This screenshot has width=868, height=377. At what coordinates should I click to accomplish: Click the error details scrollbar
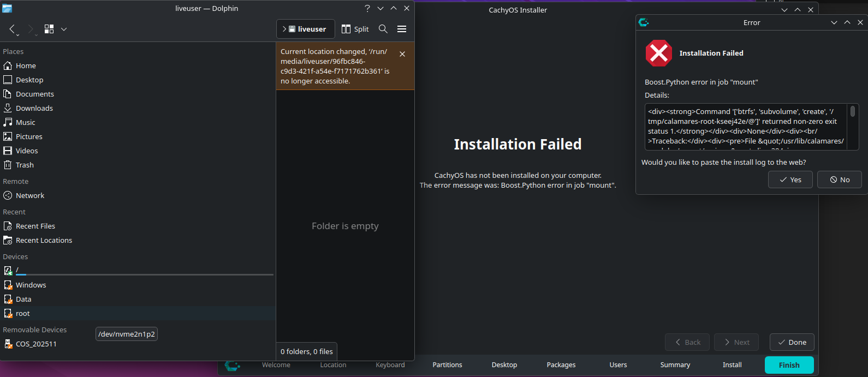coord(853,111)
